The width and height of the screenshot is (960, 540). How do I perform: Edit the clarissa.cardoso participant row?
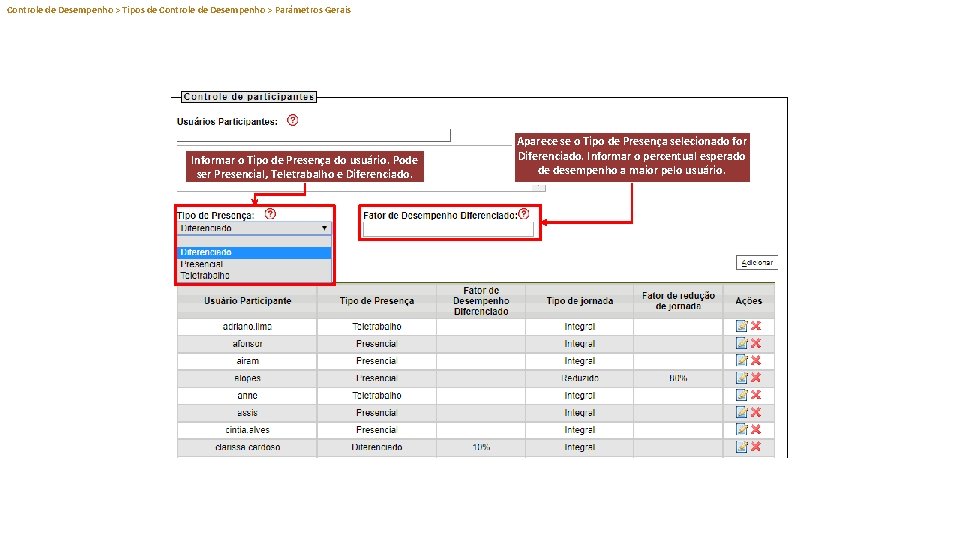[x=741, y=447]
